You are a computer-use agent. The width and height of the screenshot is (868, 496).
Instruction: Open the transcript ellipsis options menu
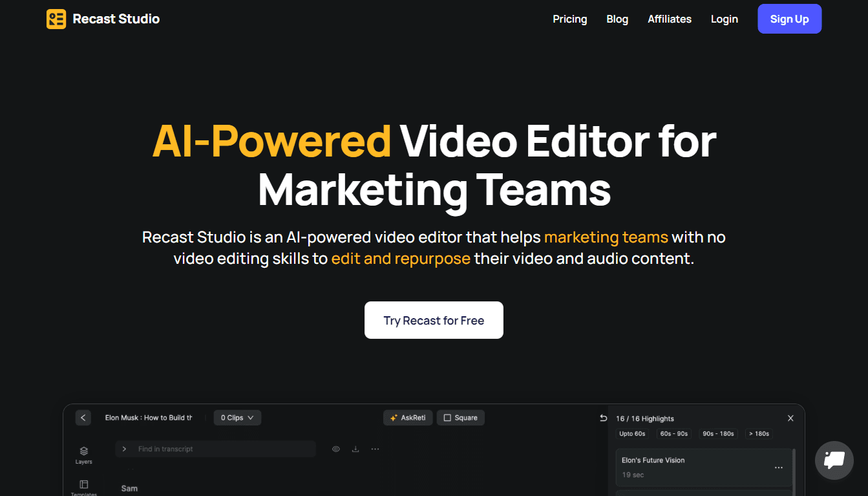(375, 448)
